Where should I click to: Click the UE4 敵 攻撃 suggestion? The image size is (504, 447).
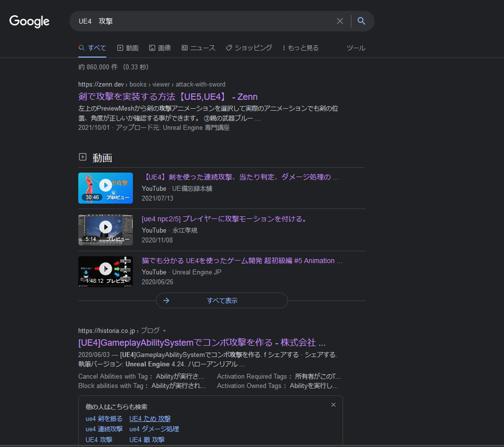(x=147, y=440)
